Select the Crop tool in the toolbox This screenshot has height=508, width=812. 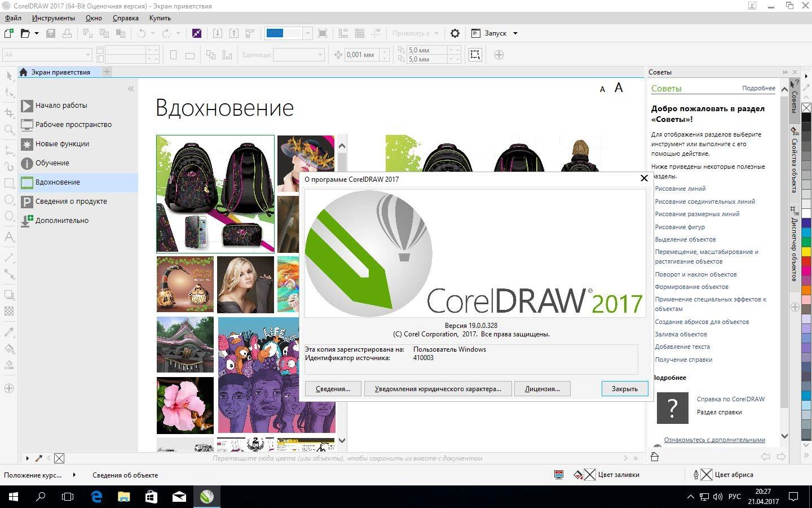tap(9, 113)
